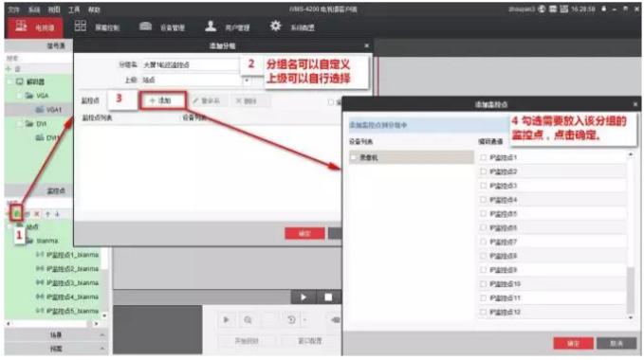644x360 pixels.
Task: Check IP监控点9 in the channel list
Action: click(484, 270)
